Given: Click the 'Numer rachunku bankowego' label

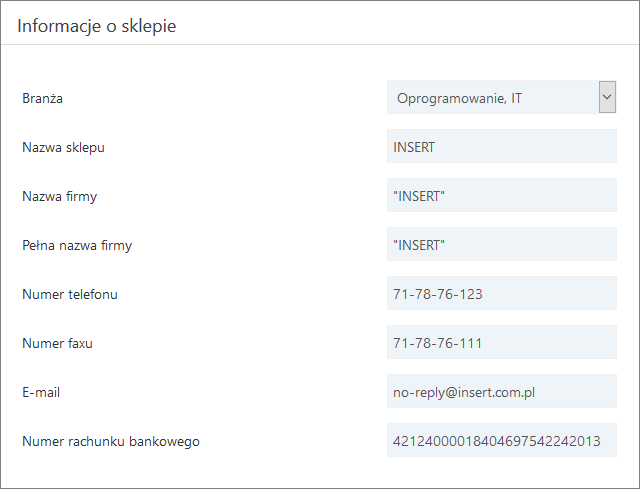Looking at the screenshot, I should pos(111,441).
